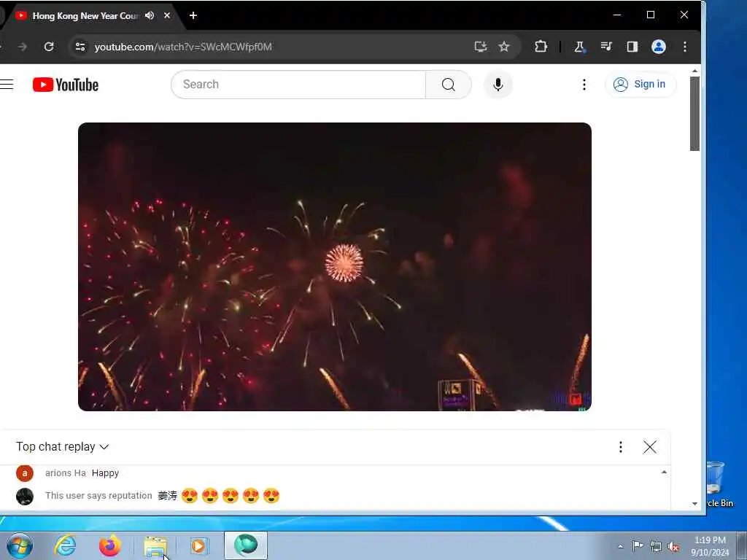Click the page scrollbar down arrow
Image resolution: width=747 pixels, height=560 pixels.
click(694, 503)
